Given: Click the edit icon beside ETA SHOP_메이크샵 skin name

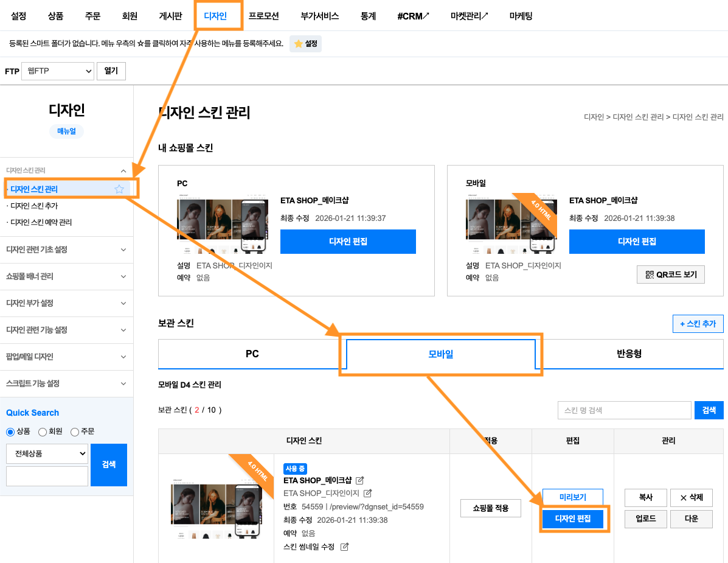Looking at the screenshot, I should click(x=360, y=480).
